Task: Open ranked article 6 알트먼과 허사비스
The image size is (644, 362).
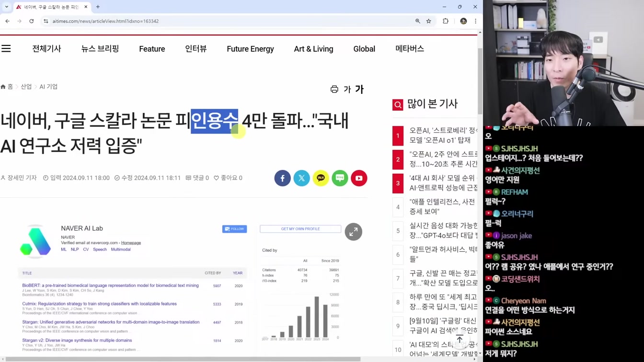Action: click(443, 254)
